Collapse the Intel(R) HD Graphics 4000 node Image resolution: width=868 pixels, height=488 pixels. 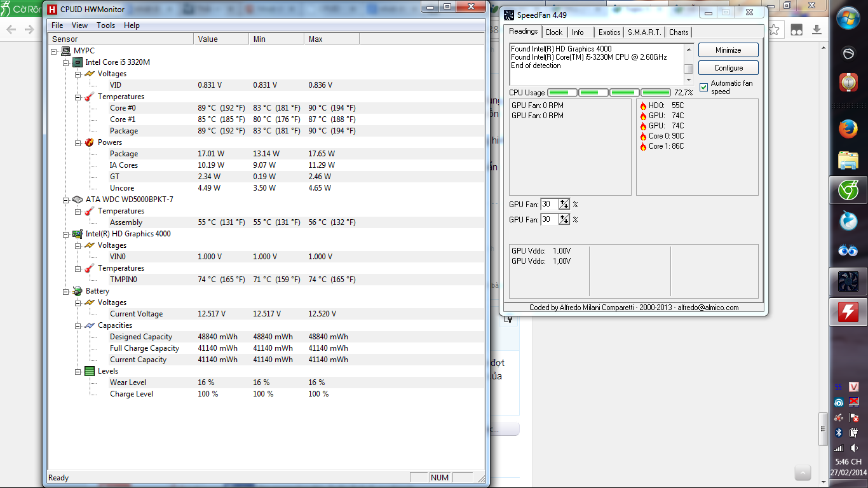coord(65,234)
